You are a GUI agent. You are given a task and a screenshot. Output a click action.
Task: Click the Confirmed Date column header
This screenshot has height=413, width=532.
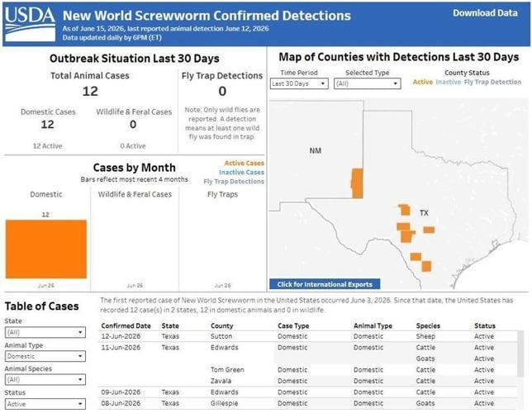pos(126,325)
